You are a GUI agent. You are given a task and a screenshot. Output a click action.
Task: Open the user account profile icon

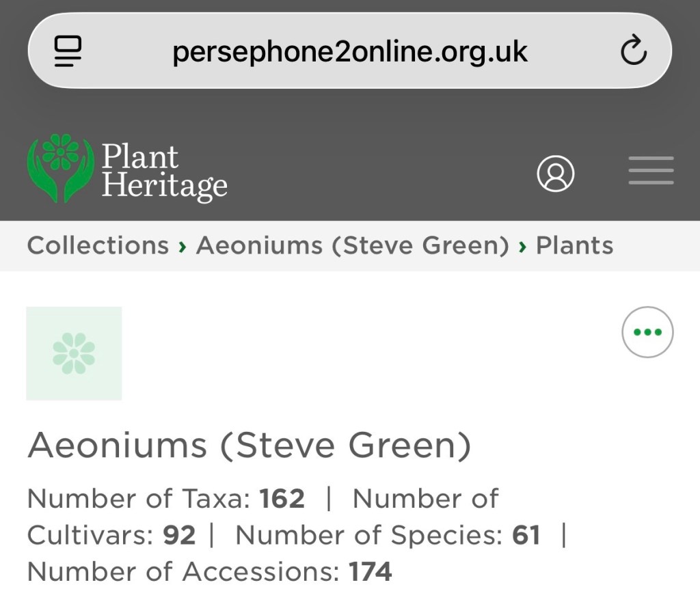click(x=555, y=174)
